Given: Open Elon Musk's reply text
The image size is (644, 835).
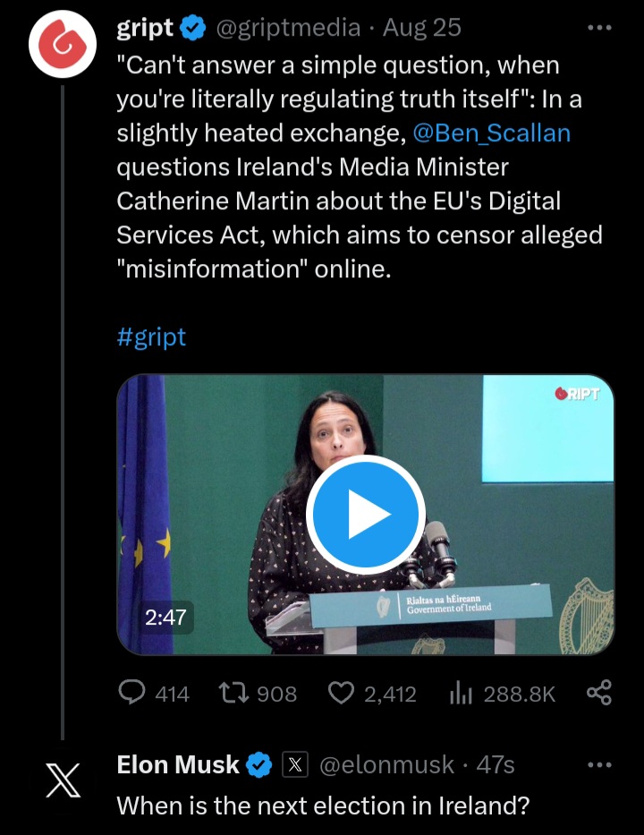Looking at the screenshot, I should [x=323, y=805].
